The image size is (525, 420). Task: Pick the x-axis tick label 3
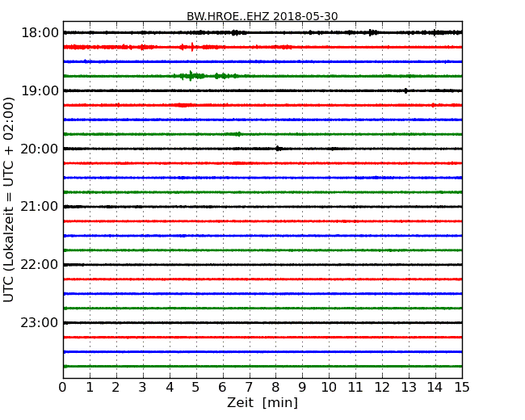coord(143,388)
